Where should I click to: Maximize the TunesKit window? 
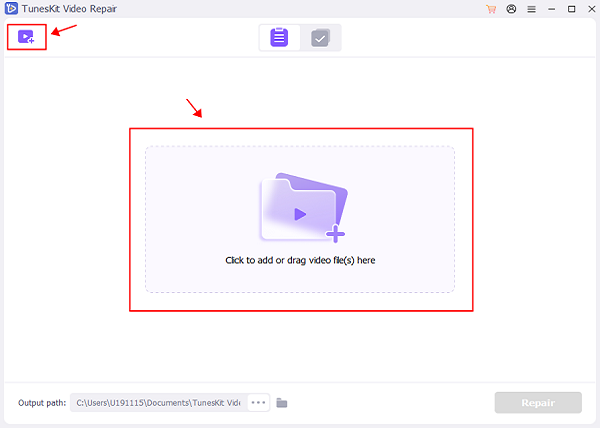point(571,9)
